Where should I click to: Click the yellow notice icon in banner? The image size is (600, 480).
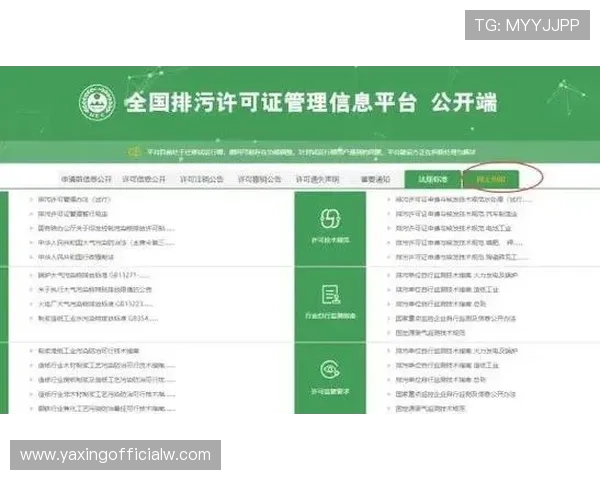point(134,152)
